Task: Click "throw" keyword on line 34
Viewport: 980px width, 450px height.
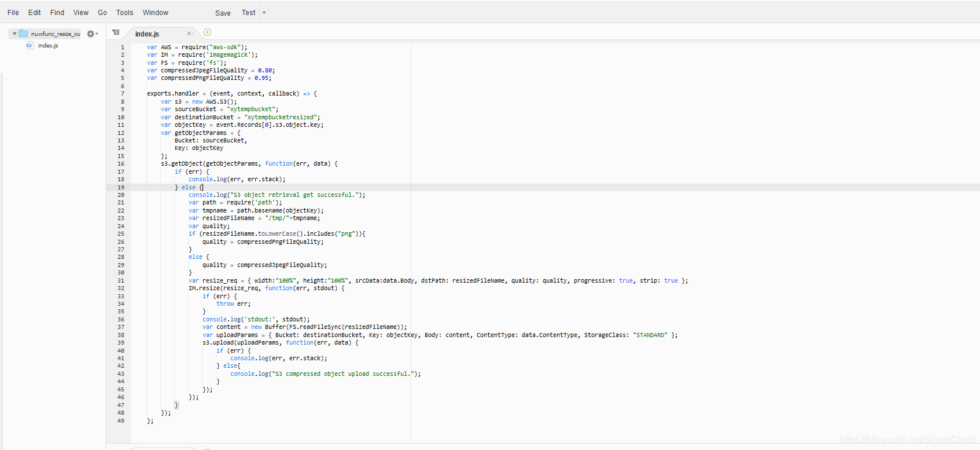Action: [x=225, y=304]
